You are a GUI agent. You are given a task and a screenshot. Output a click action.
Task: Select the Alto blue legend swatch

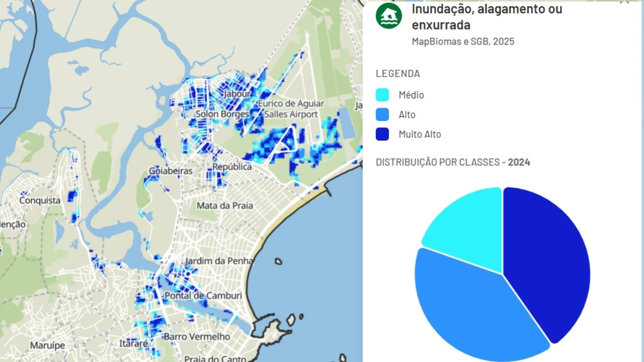[x=382, y=114]
